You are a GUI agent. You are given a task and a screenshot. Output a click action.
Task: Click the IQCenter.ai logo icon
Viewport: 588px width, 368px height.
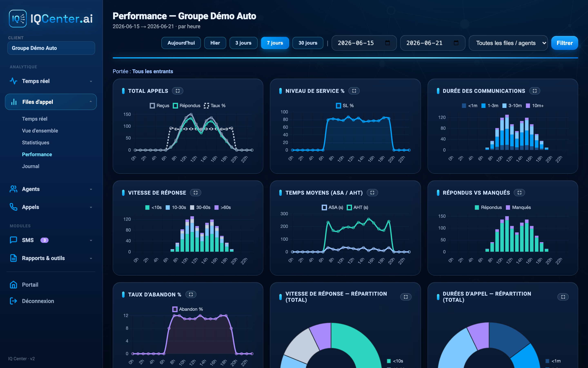click(18, 18)
